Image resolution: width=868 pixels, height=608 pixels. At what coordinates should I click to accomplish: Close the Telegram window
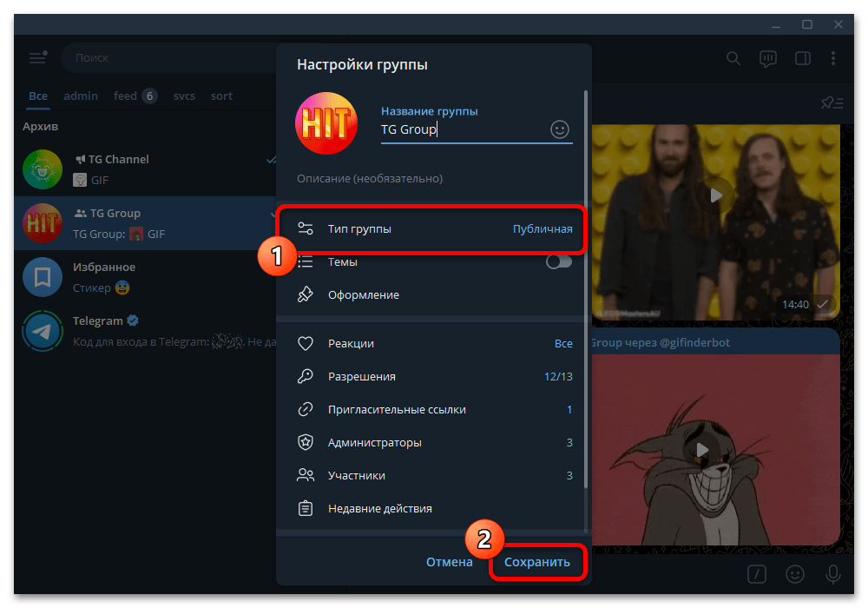[x=838, y=25]
